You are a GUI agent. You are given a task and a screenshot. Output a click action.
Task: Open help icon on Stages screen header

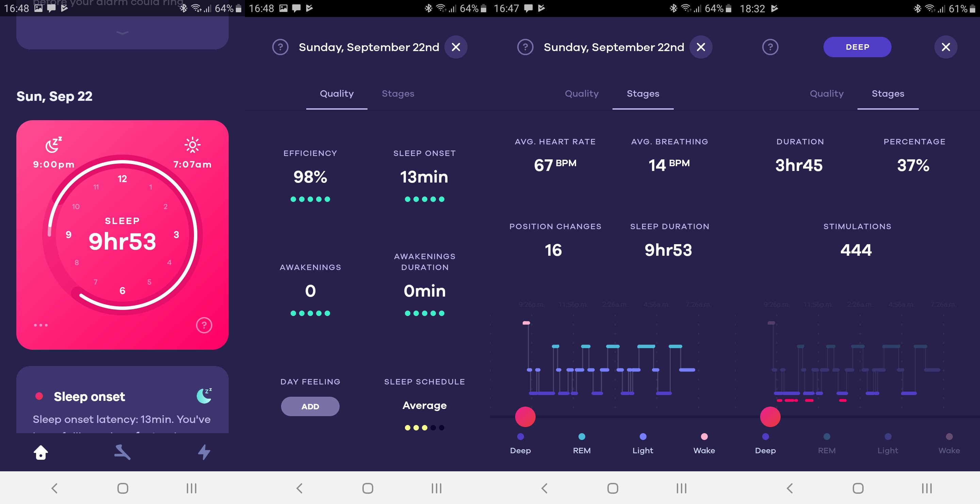click(x=525, y=47)
